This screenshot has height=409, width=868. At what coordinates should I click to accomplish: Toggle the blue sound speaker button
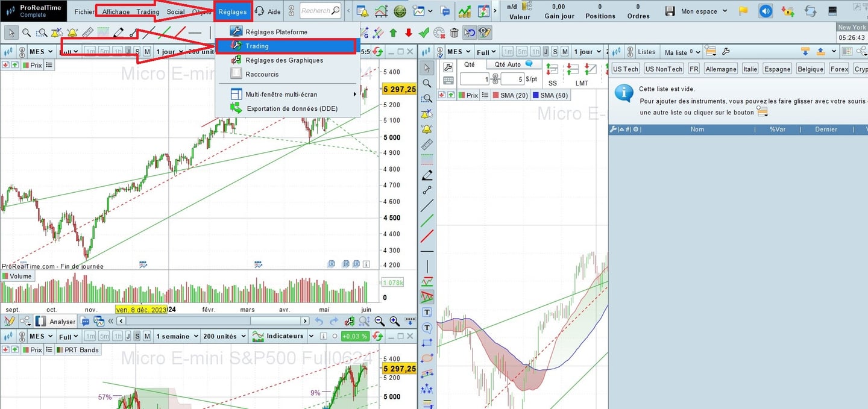coord(765,11)
